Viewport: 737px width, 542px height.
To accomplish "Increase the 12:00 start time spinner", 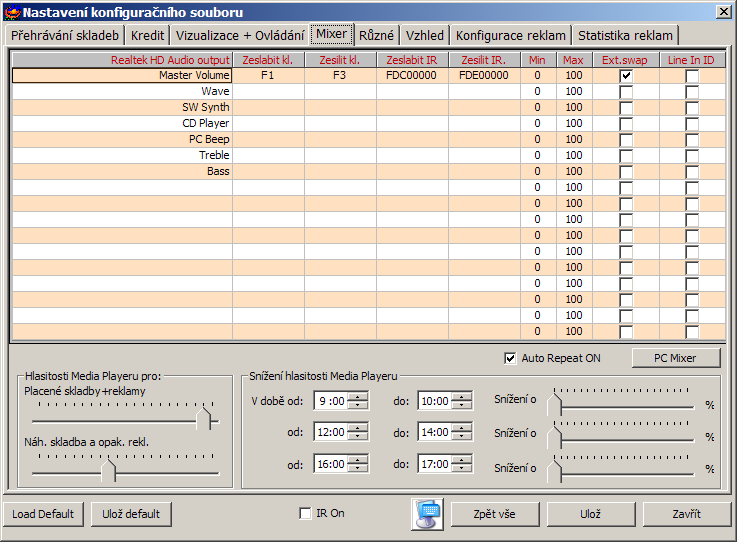I will click(x=358, y=428).
